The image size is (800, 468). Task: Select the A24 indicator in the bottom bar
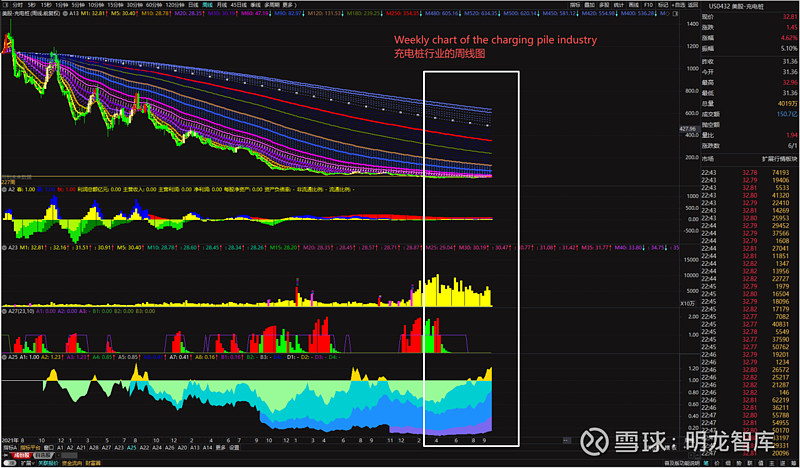(x=157, y=448)
